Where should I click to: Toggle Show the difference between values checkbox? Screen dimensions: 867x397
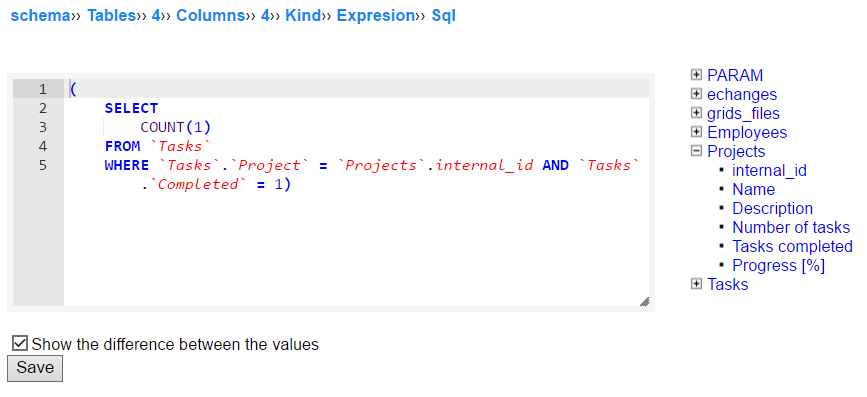[20, 344]
